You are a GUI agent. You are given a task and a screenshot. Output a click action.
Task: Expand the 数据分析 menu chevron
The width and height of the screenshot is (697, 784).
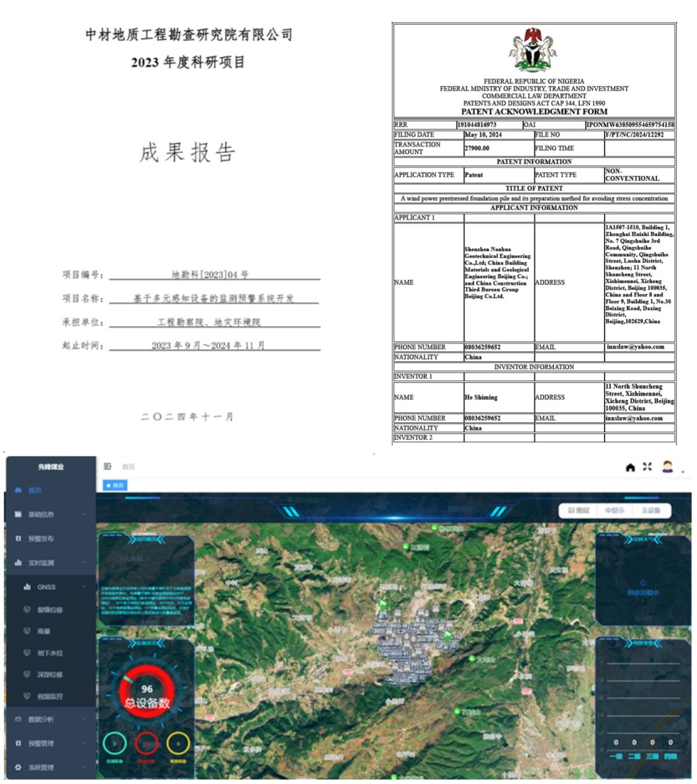tap(84, 720)
